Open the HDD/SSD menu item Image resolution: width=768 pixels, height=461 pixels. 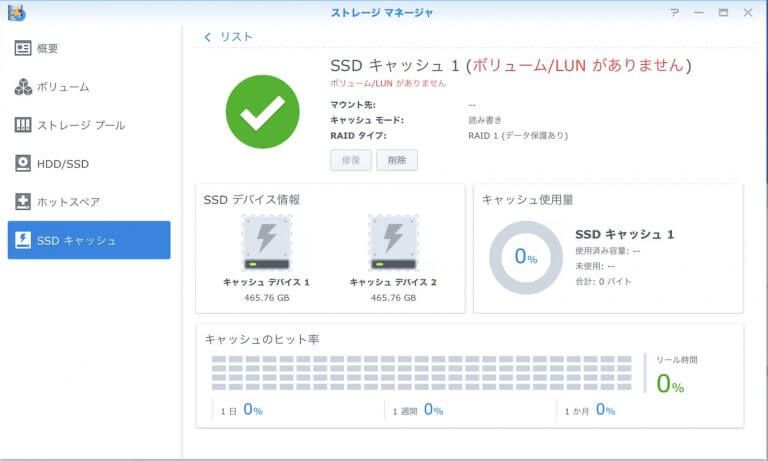pos(63,163)
